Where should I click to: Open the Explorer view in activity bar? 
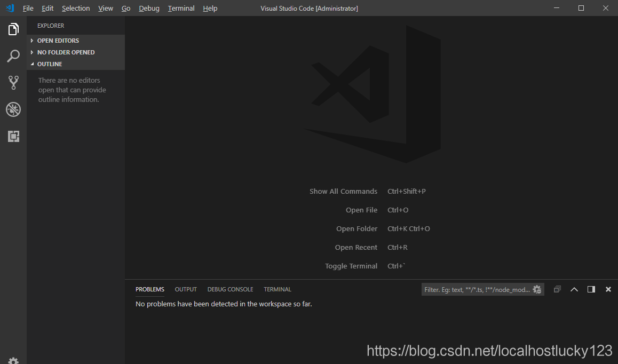pyautogui.click(x=13, y=29)
